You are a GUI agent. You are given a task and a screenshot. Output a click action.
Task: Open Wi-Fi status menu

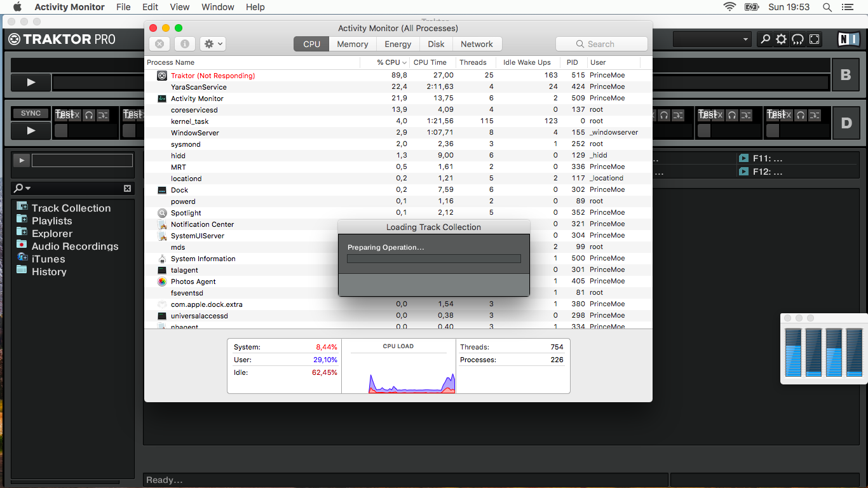[729, 7]
